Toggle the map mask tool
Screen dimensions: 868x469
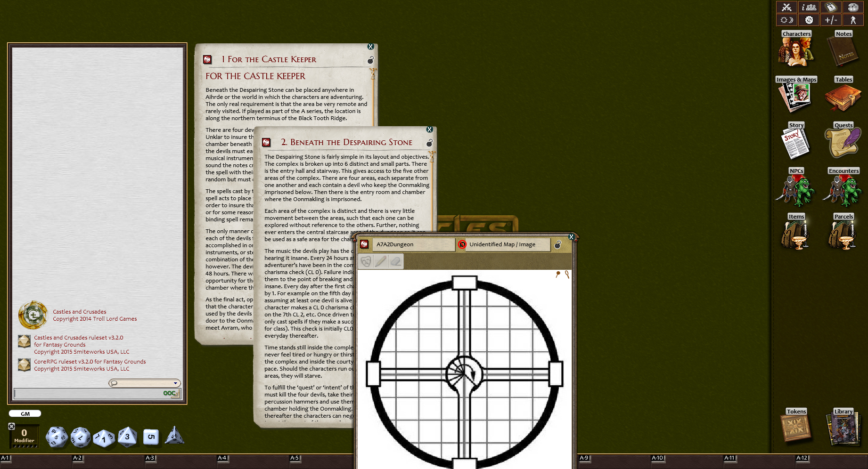366,261
